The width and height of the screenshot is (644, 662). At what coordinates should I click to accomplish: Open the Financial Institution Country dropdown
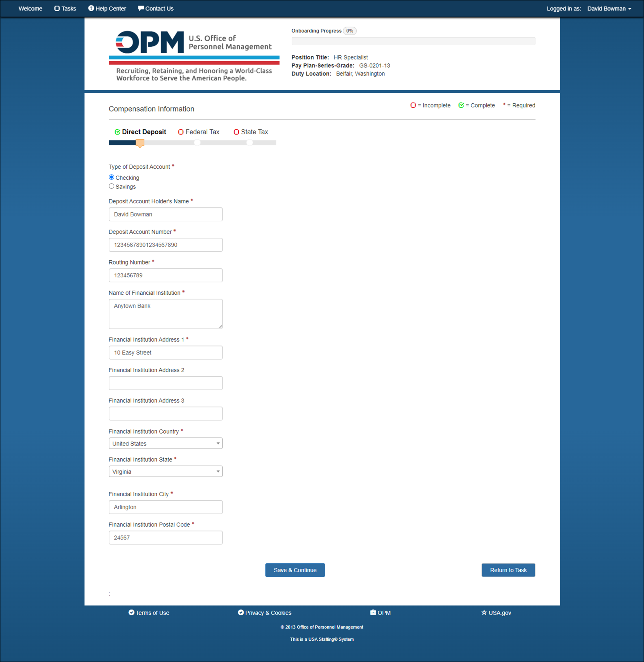pos(165,443)
